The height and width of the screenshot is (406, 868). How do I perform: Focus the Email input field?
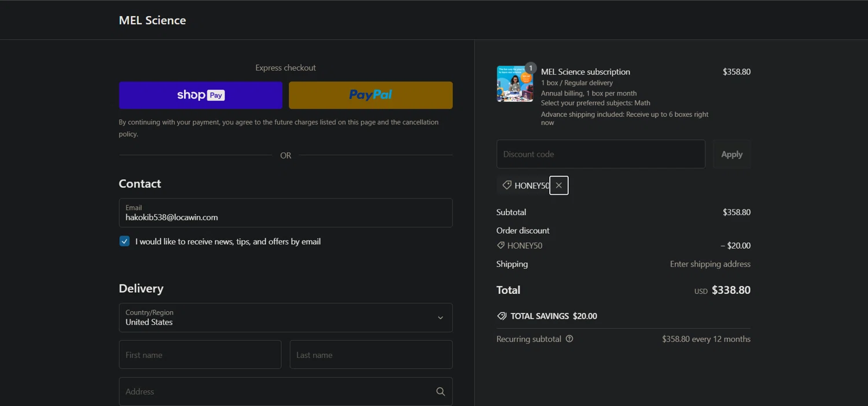click(285, 213)
